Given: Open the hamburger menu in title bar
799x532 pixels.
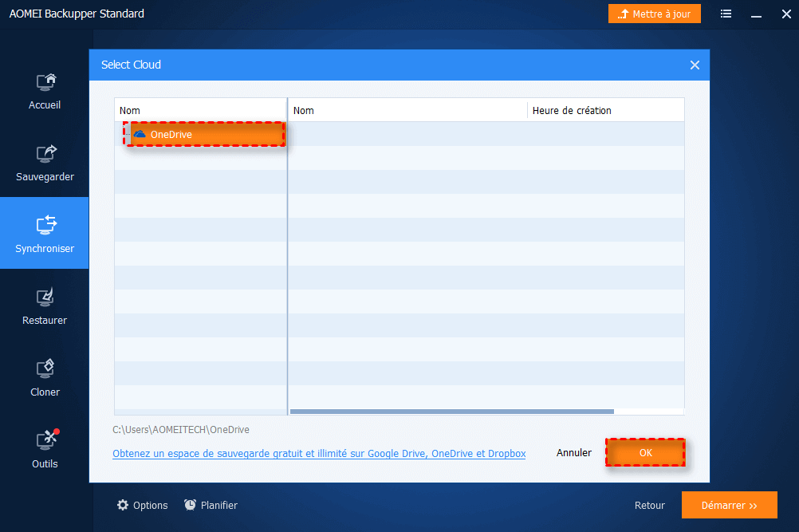Looking at the screenshot, I should (x=726, y=14).
